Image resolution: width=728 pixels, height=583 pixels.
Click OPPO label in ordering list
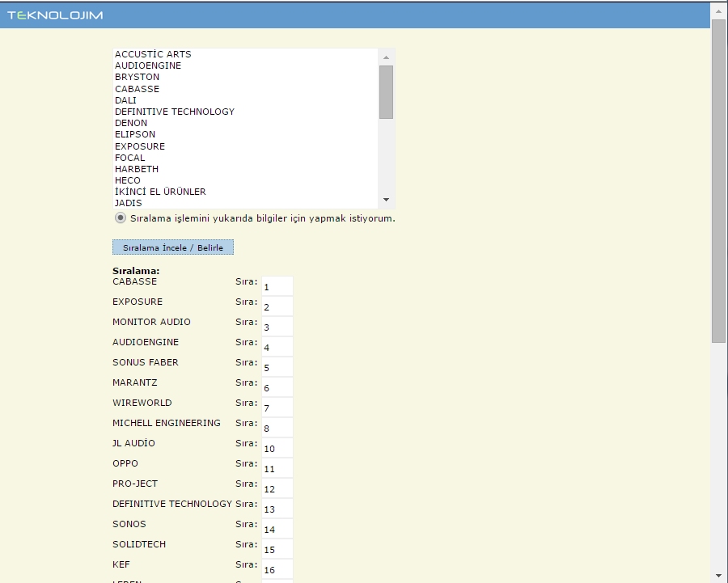[125, 463]
